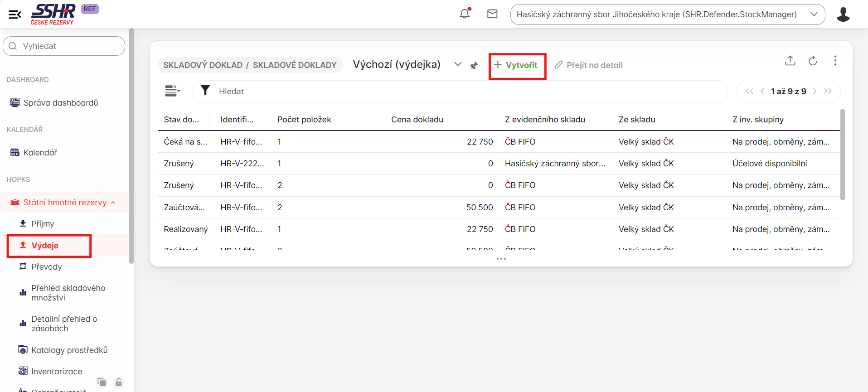Click the export upload icon

790,61
